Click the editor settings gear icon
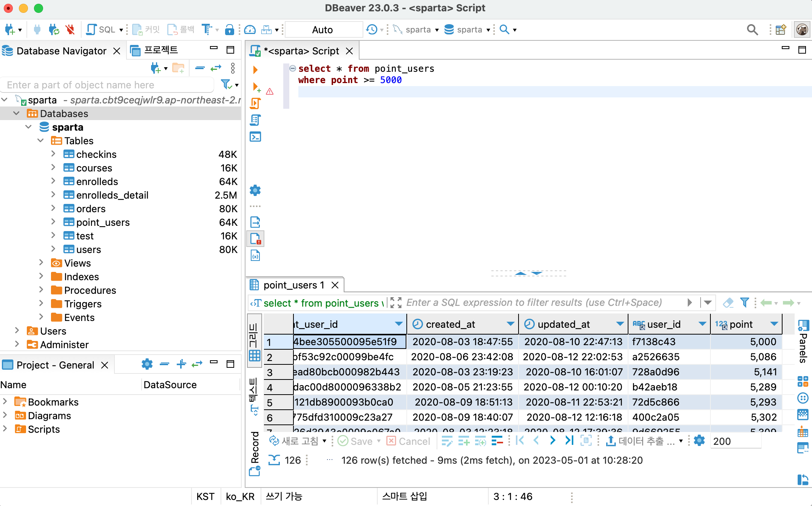The image size is (812, 506). (255, 190)
